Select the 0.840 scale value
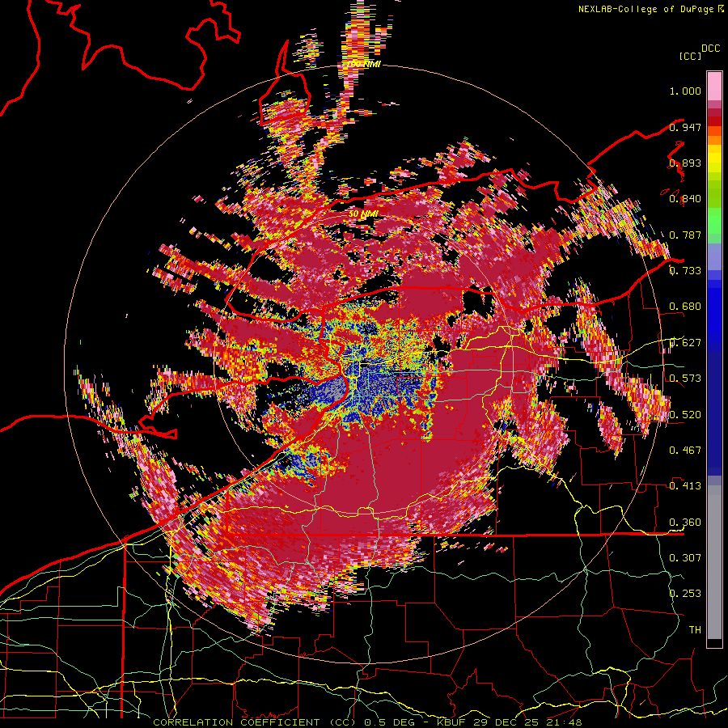The width and height of the screenshot is (728, 728). [x=685, y=199]
